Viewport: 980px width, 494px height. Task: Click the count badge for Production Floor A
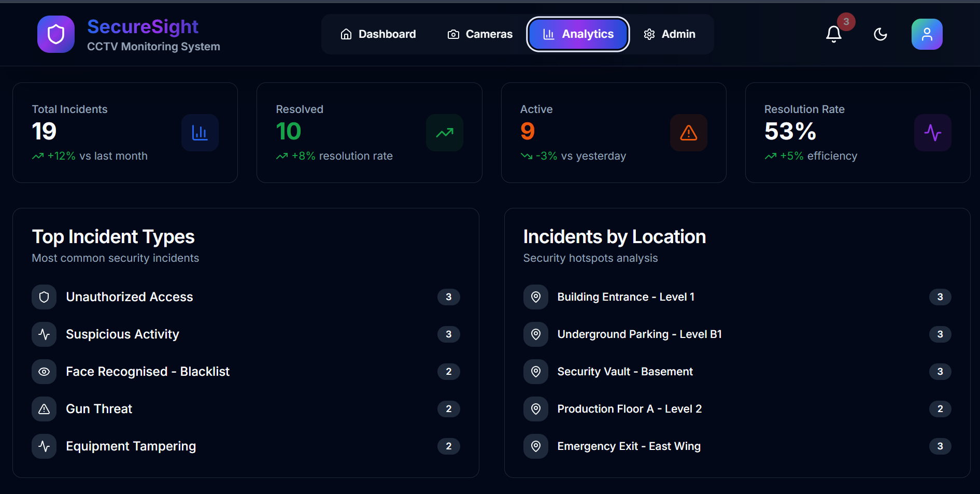pos(940,409)
